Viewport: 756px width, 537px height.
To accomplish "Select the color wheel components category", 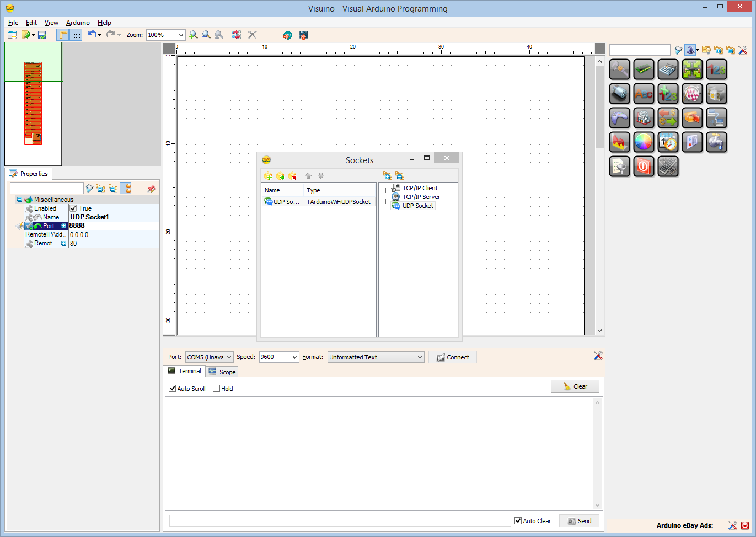I will coord(644,142).
